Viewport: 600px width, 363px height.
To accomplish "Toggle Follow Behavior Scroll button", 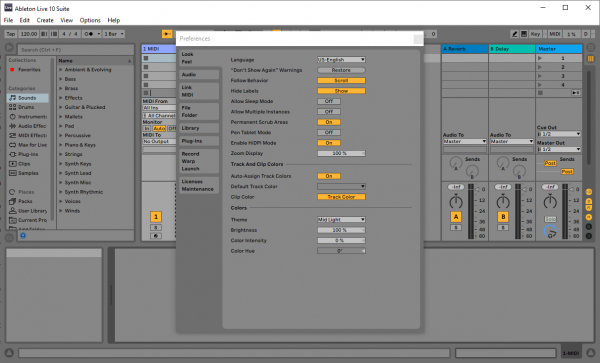I will [x=341, y=81].
